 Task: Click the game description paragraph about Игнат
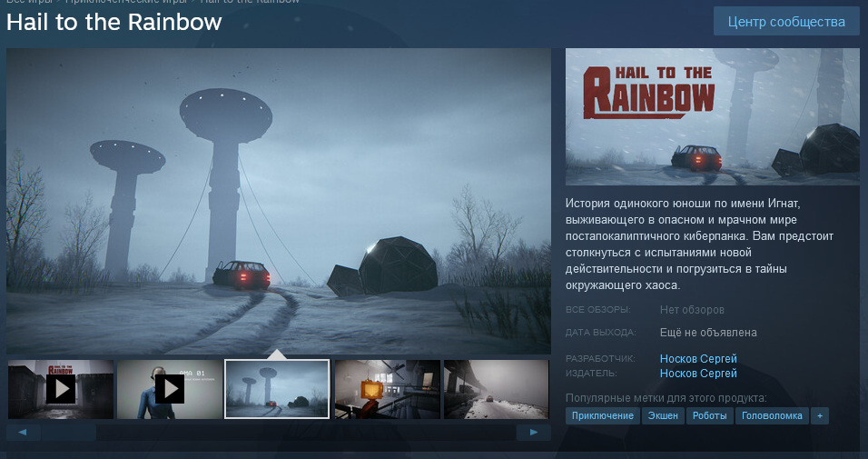tap(700, 244)
